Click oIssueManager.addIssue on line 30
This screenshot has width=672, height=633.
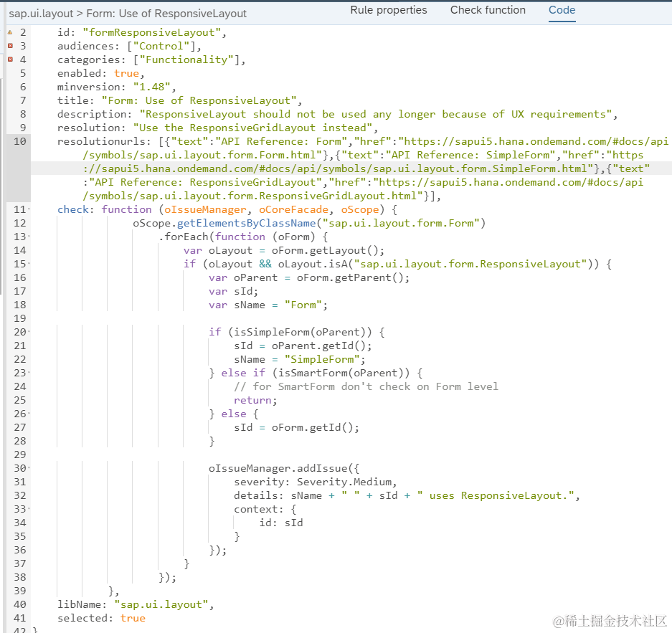[x=278, y=469]
